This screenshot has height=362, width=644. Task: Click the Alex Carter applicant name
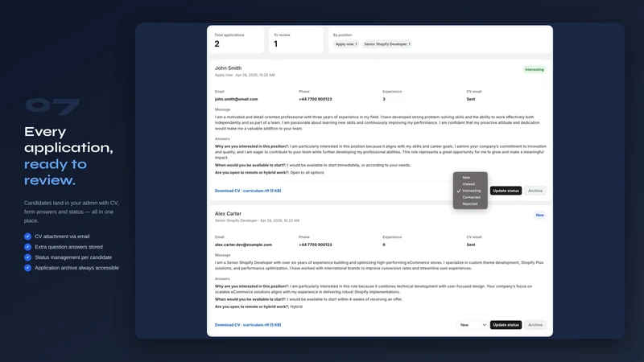click(x=228, y=213)
